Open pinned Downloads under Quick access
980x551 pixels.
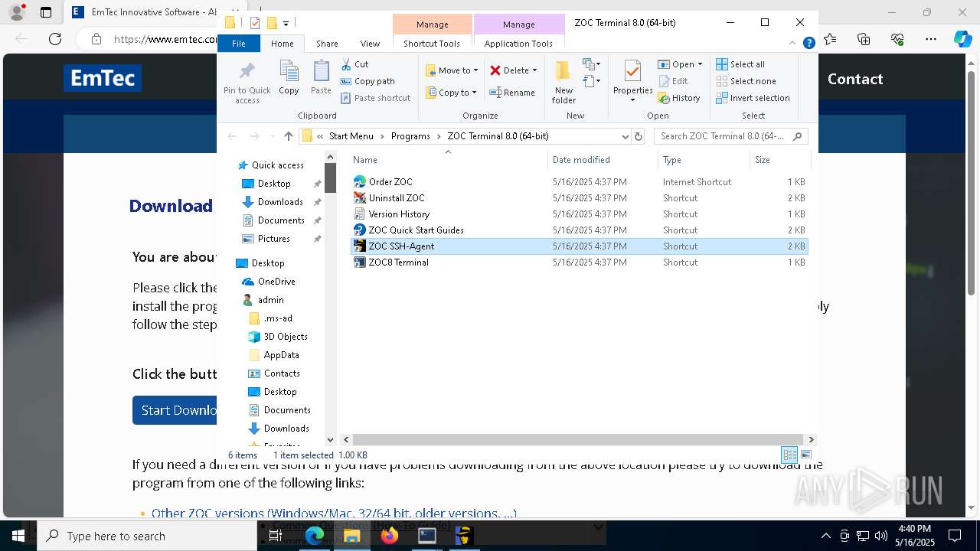click(280, 202)
